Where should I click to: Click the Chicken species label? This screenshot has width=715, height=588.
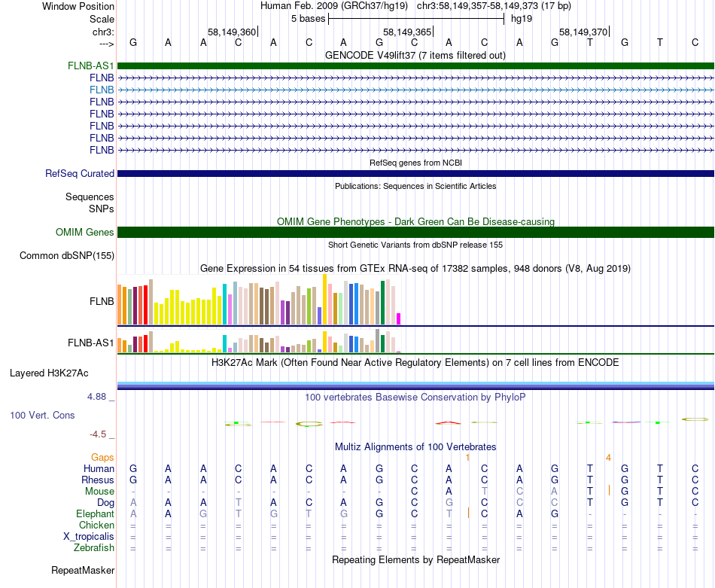pyautogui.click(x=96, y=526)
